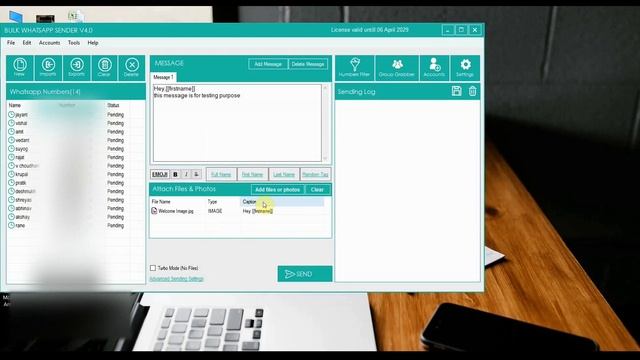Click the Strikethrough formatting button

pos(196,174)
